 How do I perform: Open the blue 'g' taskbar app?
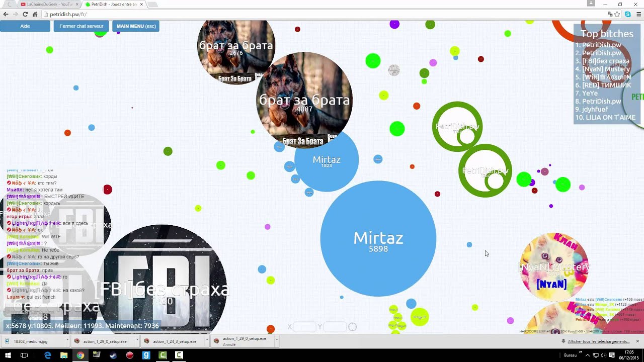pos(146,355)
